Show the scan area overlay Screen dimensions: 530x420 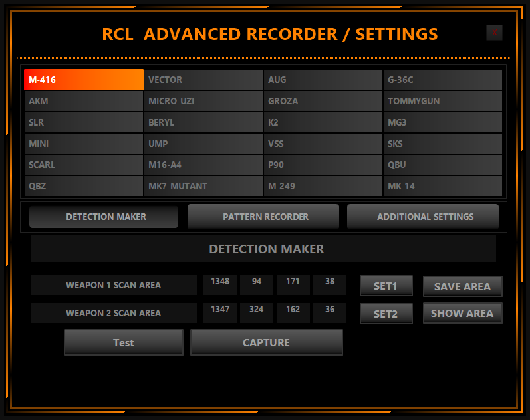tap(463, 313)
